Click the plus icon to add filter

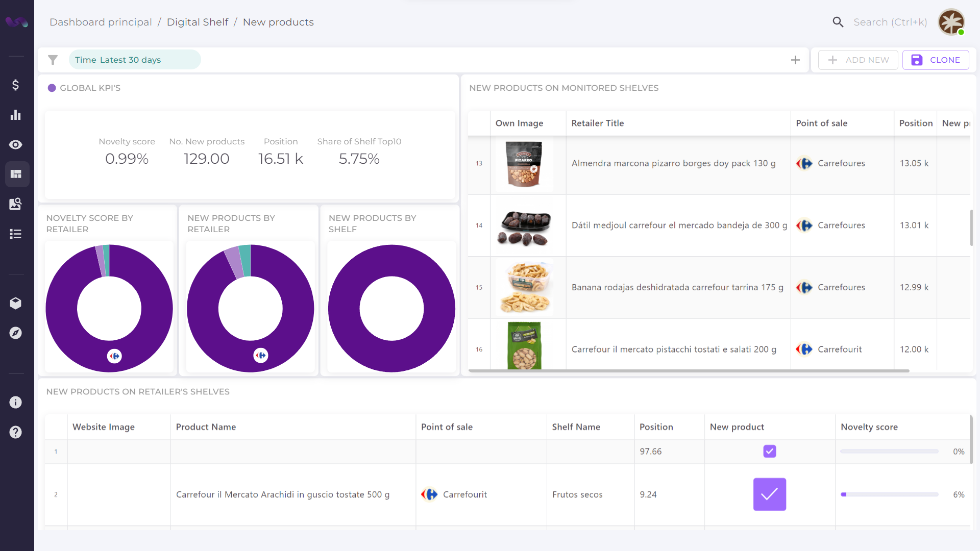coord(795,60)
